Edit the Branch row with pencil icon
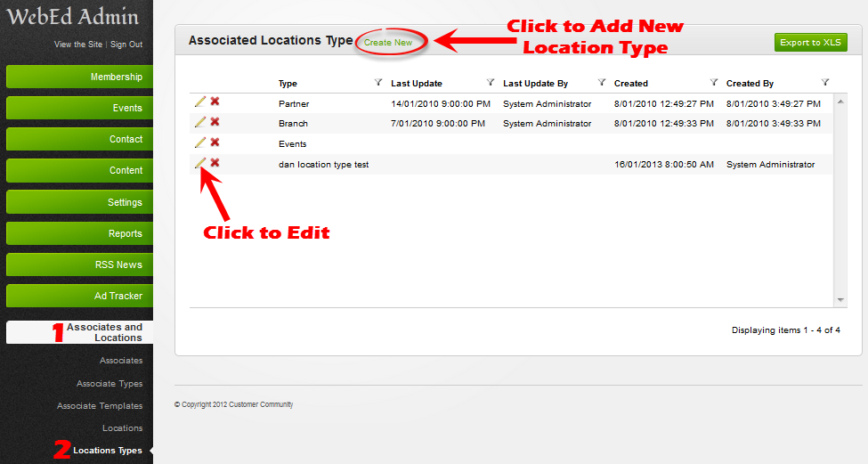The height and width of the screenshot is (464, 868). pyautogui.click(x=200, y=122)
